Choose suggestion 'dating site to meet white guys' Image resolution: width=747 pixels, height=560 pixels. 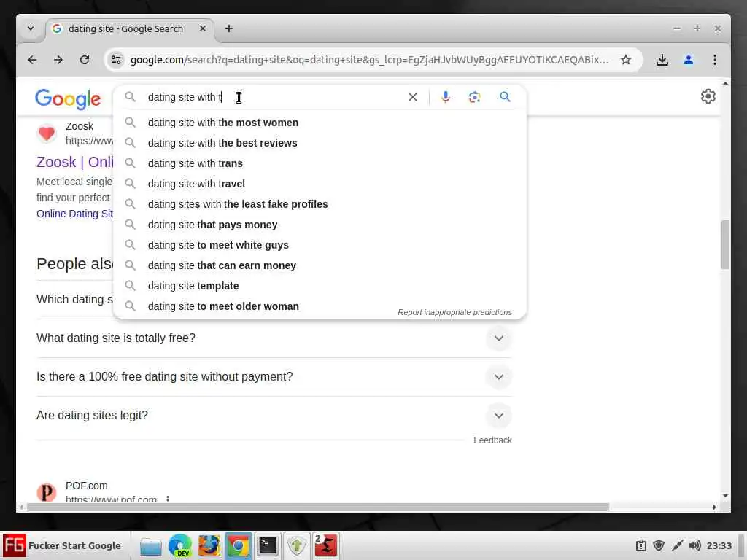(x=320, y=245)
